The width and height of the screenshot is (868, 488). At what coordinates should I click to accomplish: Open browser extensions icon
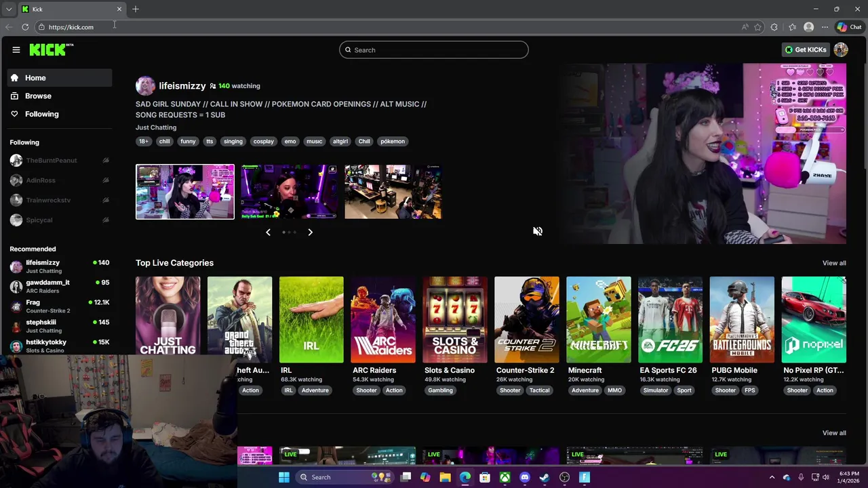pyautogui.click(x=774, y=27)
